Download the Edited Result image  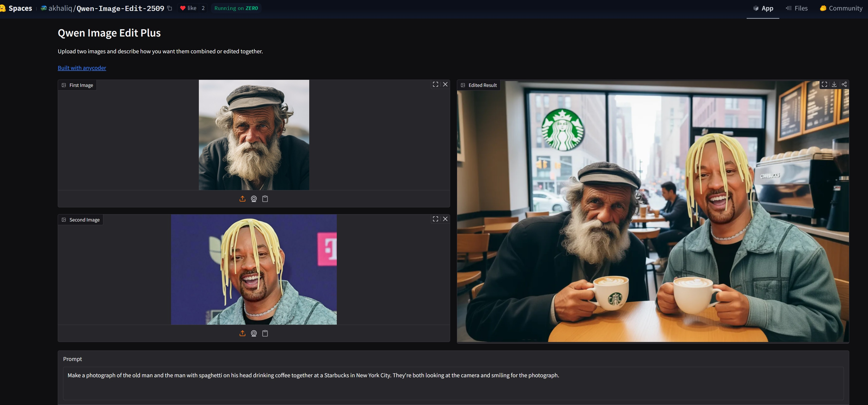pyautogui.click(x=834, y=84)
